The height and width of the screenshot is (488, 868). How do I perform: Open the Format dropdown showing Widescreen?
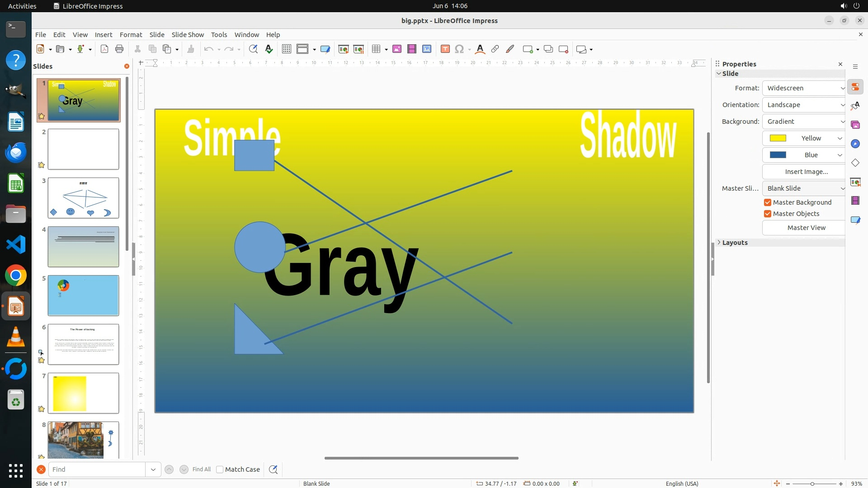pyautogui.click(x=803, y=88)
